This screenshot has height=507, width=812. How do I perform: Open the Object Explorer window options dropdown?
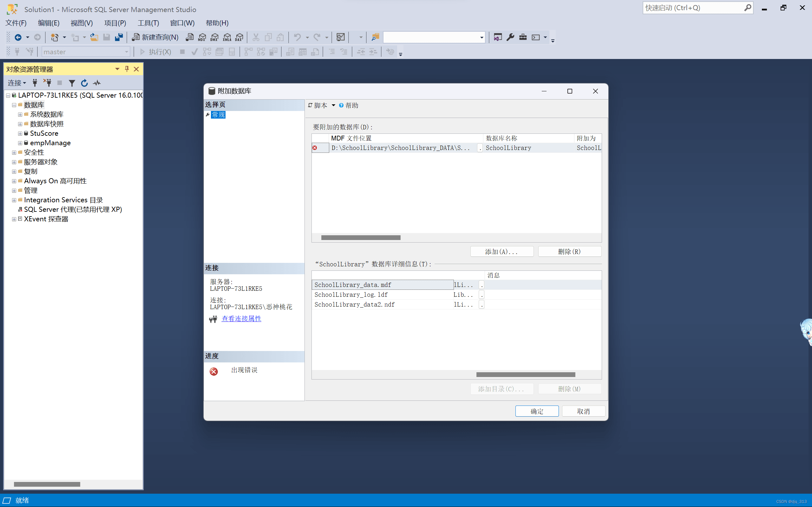point(117,69)
